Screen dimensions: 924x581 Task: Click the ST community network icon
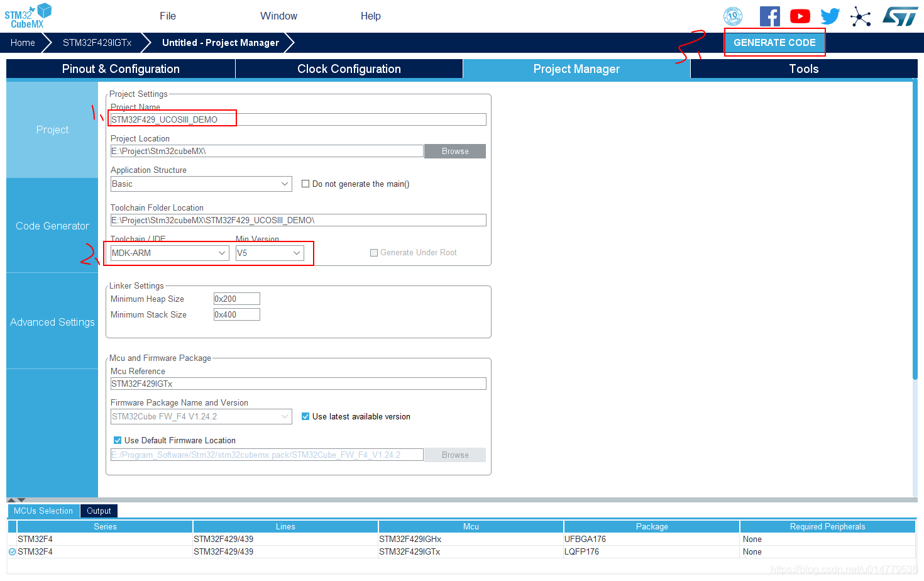tap(861, 16)
